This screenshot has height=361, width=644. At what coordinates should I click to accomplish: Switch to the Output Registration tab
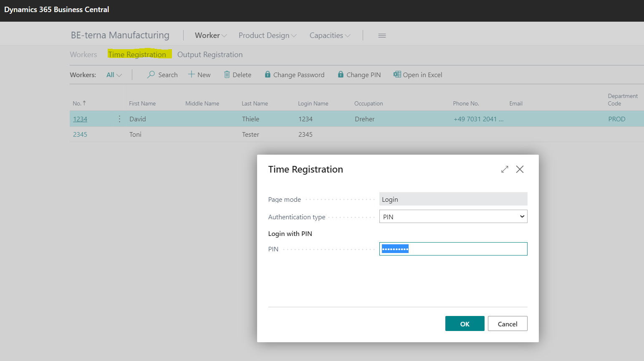pos(210,55)
